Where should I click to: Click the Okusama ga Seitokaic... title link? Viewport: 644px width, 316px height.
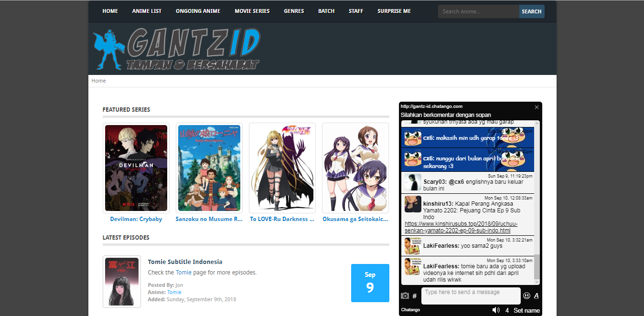[x=355, y=219]
